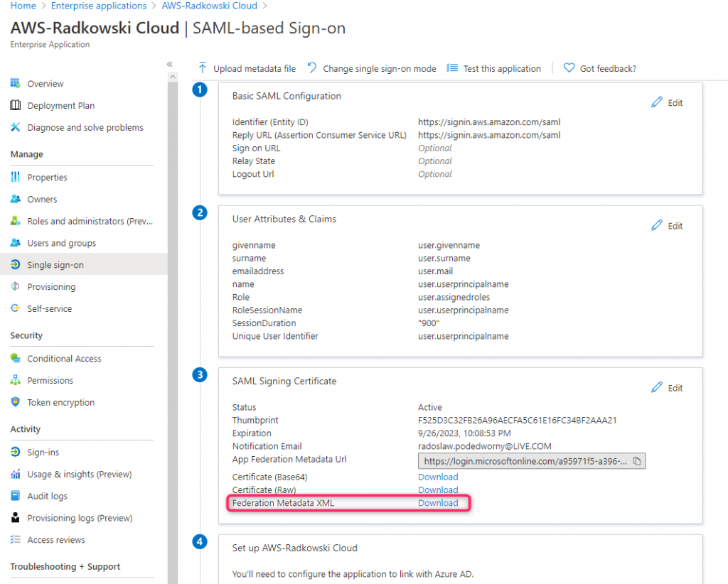Click the Permissions hierarchy icon

click(16, 380)
